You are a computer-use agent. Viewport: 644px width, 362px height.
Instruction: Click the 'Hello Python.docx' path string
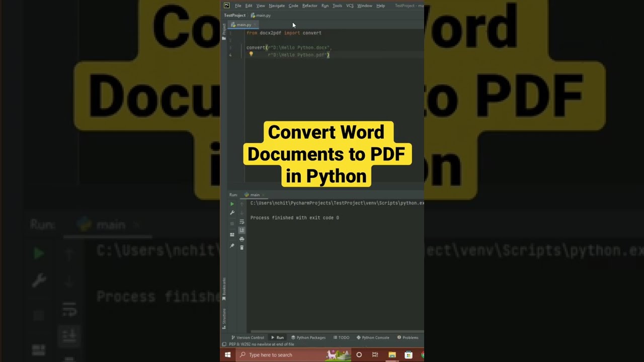pos(299,47)
